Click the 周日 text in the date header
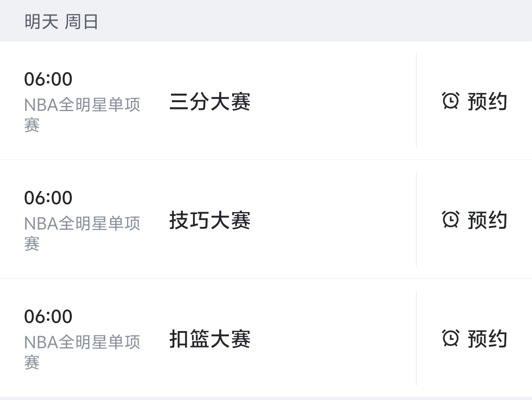This screenshot has width=532, height=400. coord(81,22)
